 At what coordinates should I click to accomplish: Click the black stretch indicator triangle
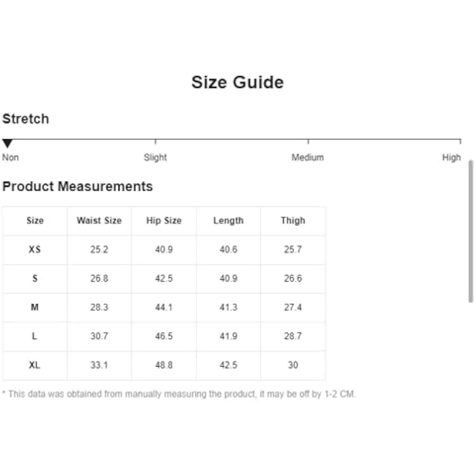coord(7,143)
